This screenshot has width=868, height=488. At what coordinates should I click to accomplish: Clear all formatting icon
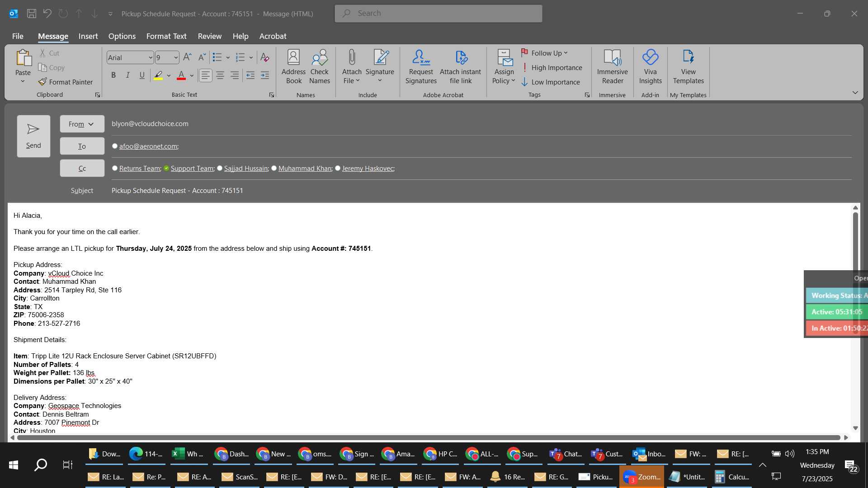point(264,57)
